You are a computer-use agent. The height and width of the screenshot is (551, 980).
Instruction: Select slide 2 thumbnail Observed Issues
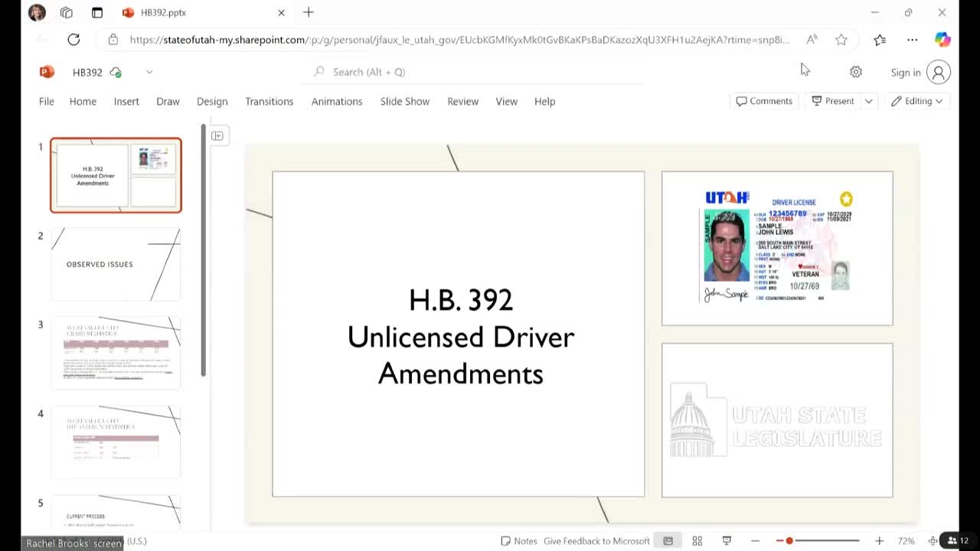116,264
